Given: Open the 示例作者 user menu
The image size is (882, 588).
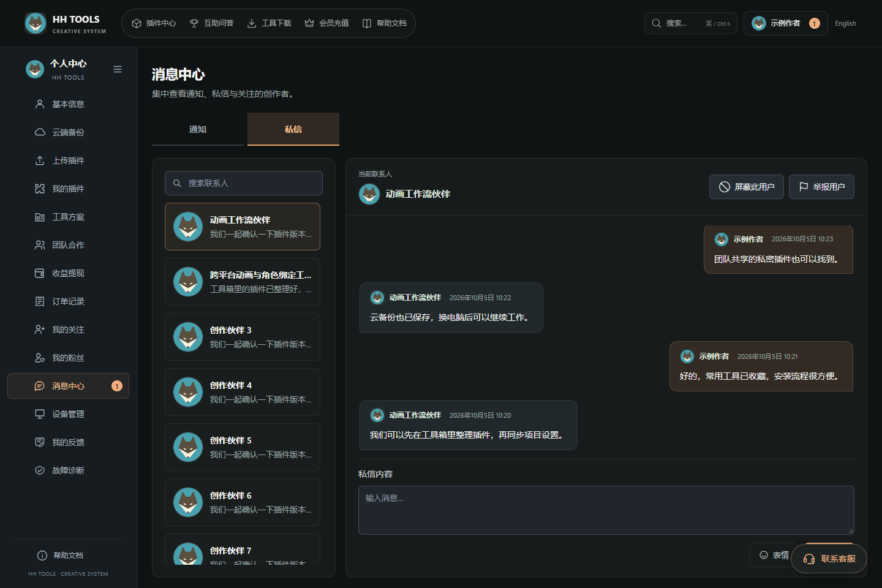Looking at the screenshot, I should [785, 23].
